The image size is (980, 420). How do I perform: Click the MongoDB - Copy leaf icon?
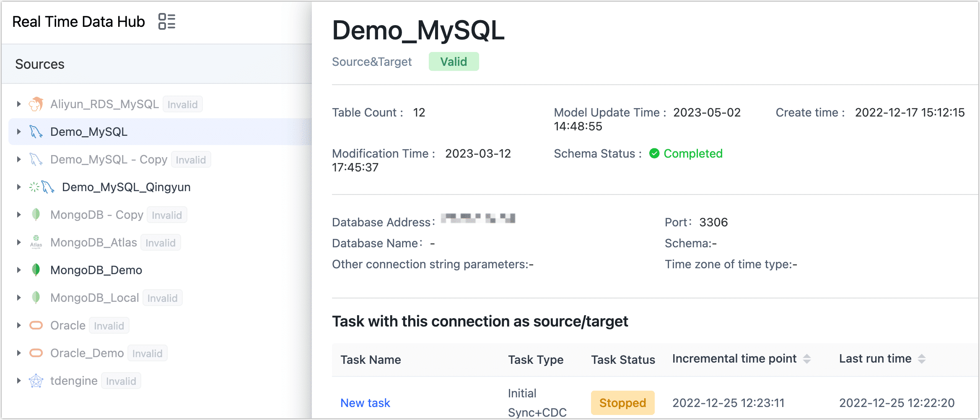tap(36, 215)
